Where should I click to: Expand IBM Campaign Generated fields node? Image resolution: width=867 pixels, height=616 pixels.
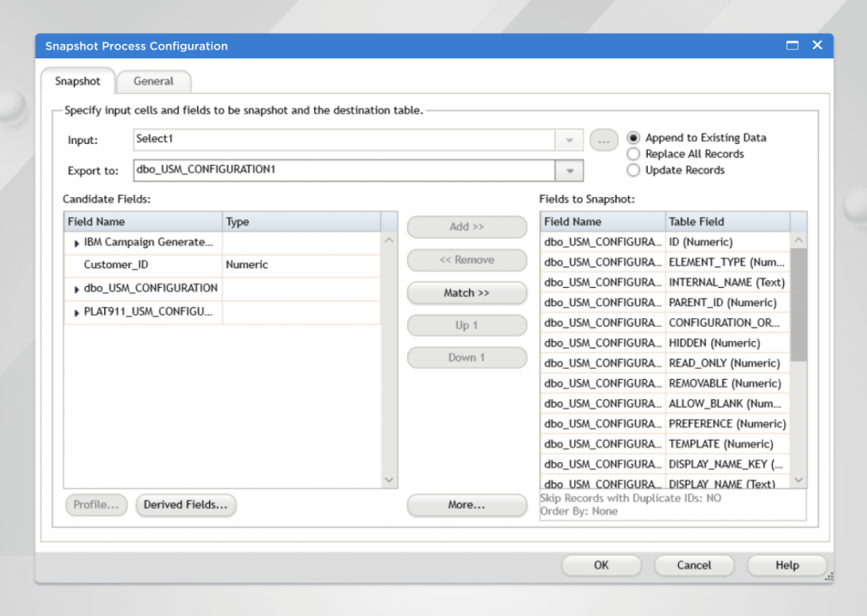pos(77,244)
